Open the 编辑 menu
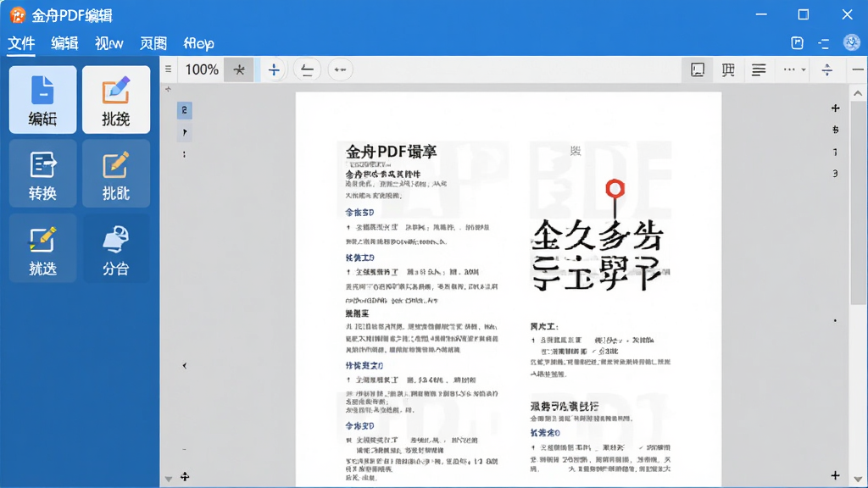This screenshot has width=868, height=488. pos(64,43)
